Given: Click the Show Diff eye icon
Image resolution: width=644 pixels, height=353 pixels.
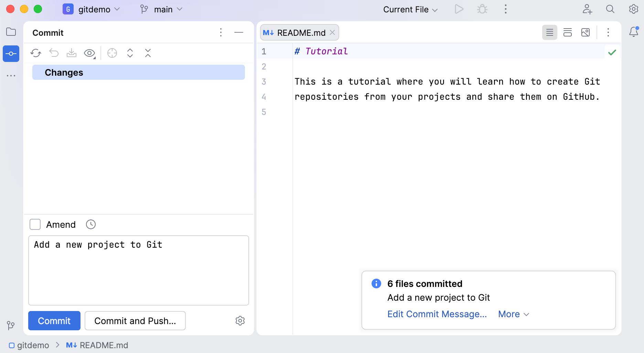Looking at the screenshot, I should [x=89, y=53].
